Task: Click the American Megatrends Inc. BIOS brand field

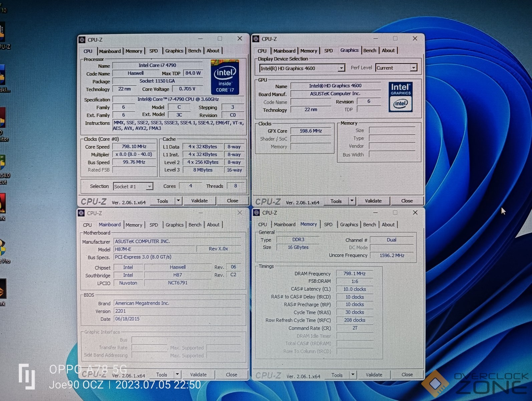Action: [x=177, y=303]
